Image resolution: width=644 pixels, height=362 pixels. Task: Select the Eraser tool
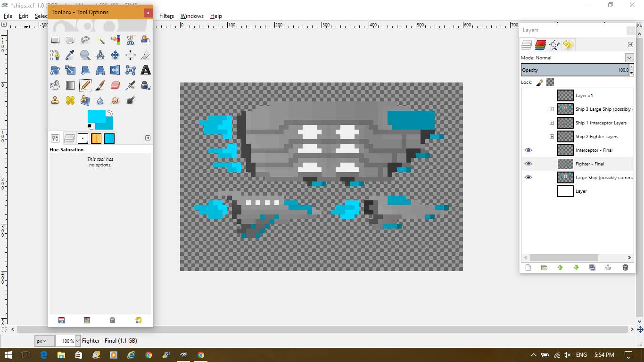[116, 85]
